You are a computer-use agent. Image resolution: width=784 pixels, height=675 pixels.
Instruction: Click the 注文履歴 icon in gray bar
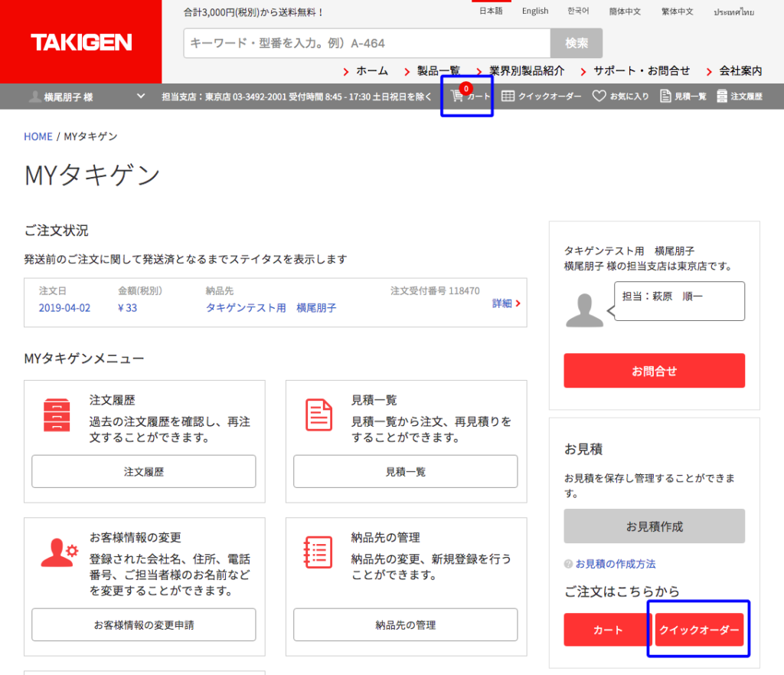[x=721, y=96]
